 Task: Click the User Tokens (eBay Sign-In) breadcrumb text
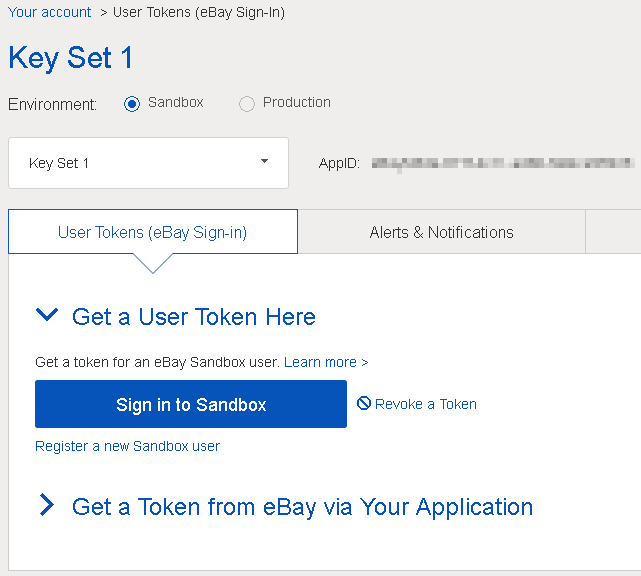pyautogui.click(x=199, y=12)
